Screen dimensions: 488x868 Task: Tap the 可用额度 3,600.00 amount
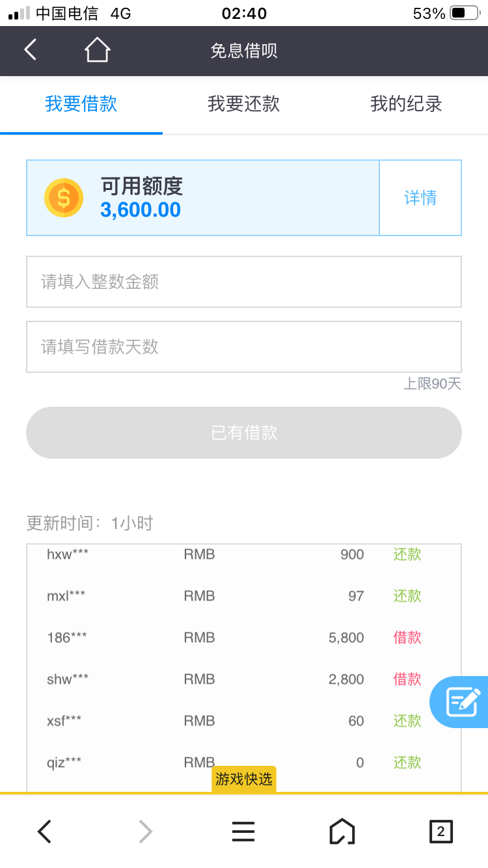tap(141, 210)
